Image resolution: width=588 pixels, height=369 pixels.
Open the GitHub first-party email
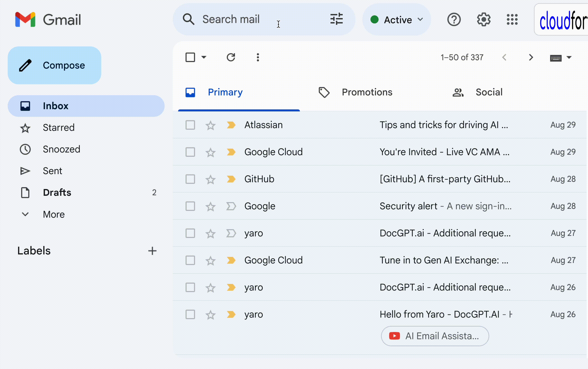point(380,179)
